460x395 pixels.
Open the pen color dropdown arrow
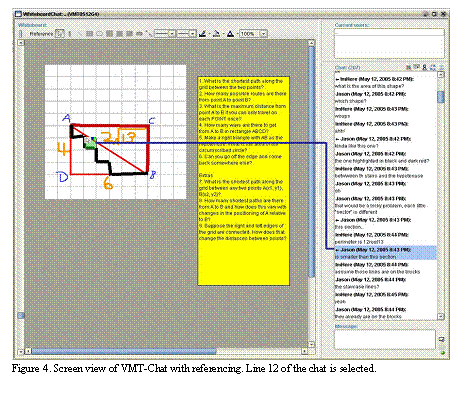(x=209, y=34)
